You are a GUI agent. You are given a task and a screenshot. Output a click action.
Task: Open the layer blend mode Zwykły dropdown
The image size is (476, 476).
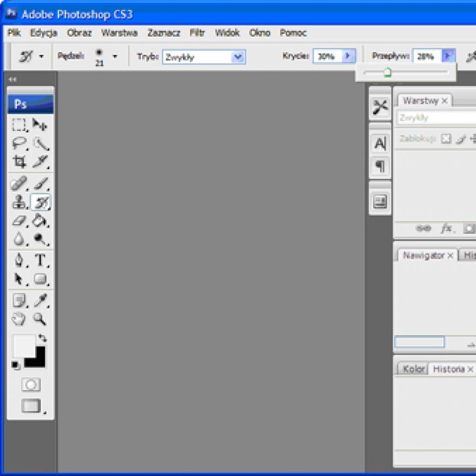tap(436, 118)
